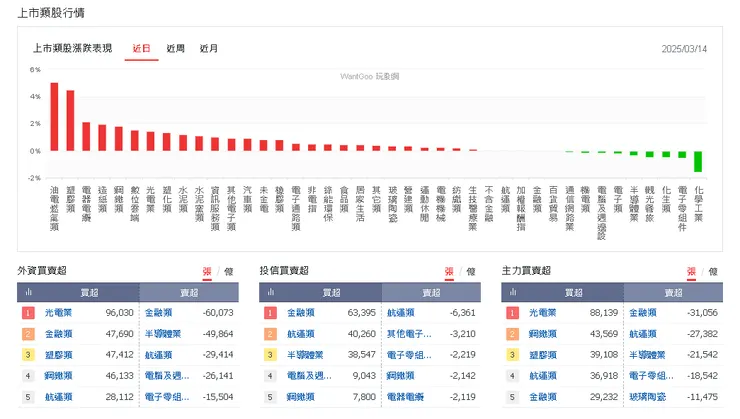Image resolution: width=740 pixels, height=419 pixels.
Task: Select 張 unit in 外資買賣超 section
Action: [207, 271]
